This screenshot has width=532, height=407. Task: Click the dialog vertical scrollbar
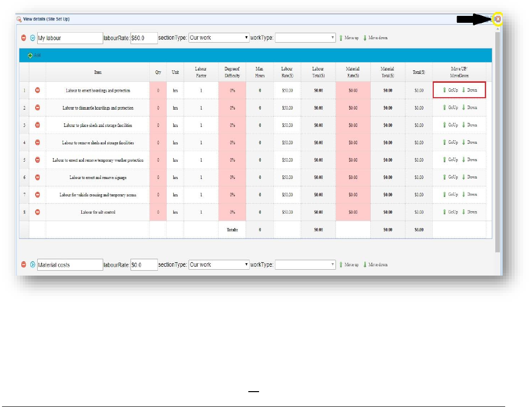[497, 142]
